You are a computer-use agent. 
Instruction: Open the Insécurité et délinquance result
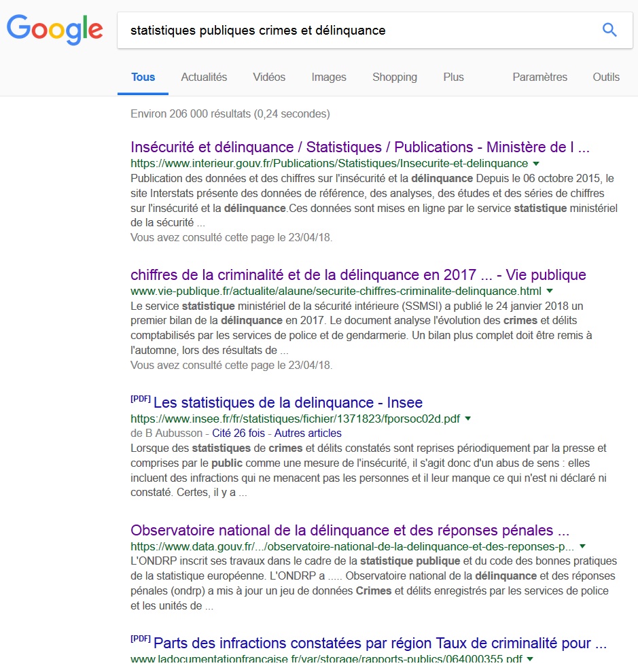[x=359, y=147]
